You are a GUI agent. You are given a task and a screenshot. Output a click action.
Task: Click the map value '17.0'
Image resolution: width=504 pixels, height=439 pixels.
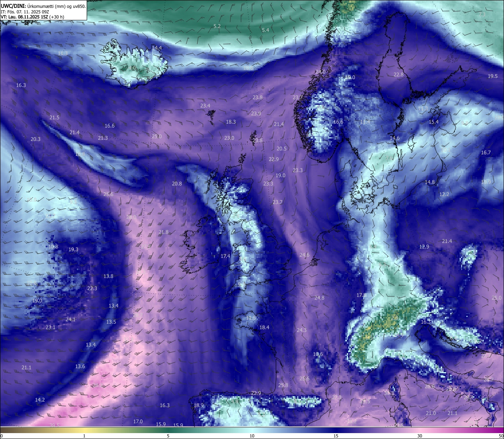pyautogui.click(x=138, y=421)
